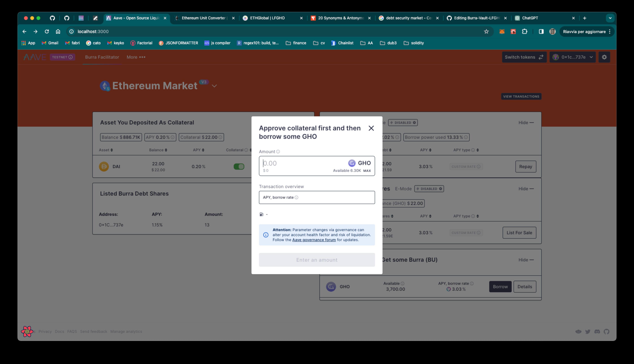Click Send feedback footer link
The image size is (634, 364).
93,332
